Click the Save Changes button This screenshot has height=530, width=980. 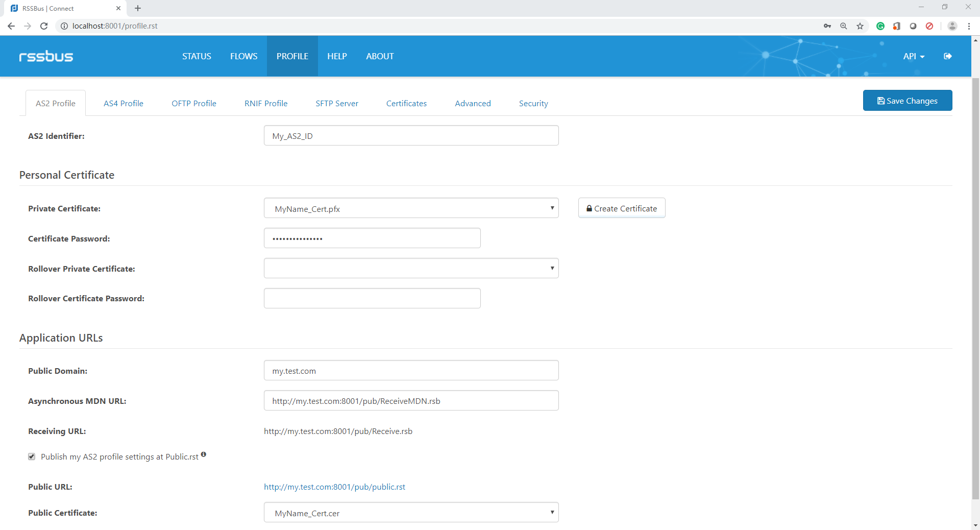(907, 101)
